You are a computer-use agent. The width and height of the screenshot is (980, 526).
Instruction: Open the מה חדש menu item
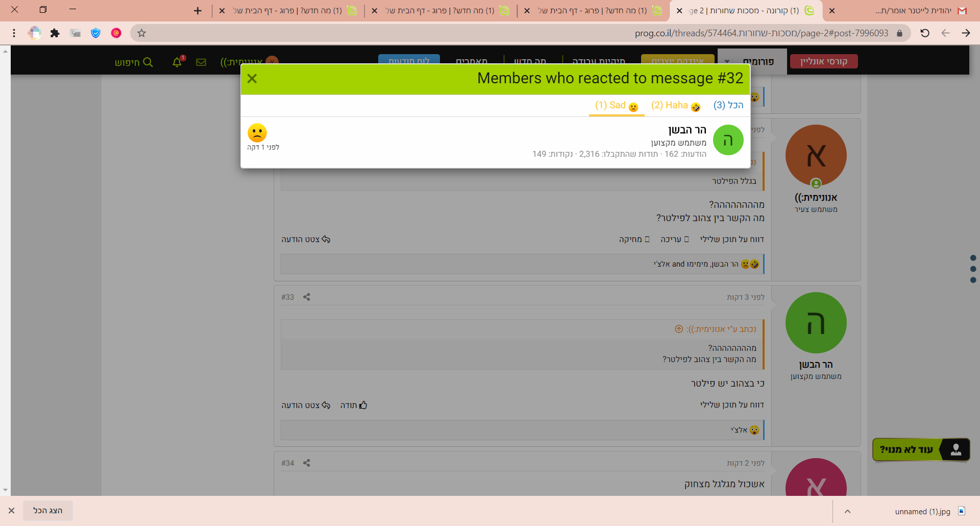[x=530, y=62]
